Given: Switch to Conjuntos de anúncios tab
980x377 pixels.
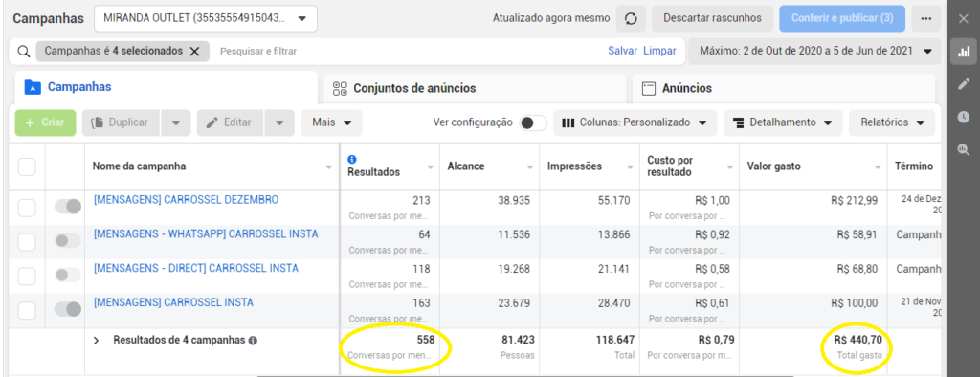Looking at the screenshot, I should pos(475,88).
